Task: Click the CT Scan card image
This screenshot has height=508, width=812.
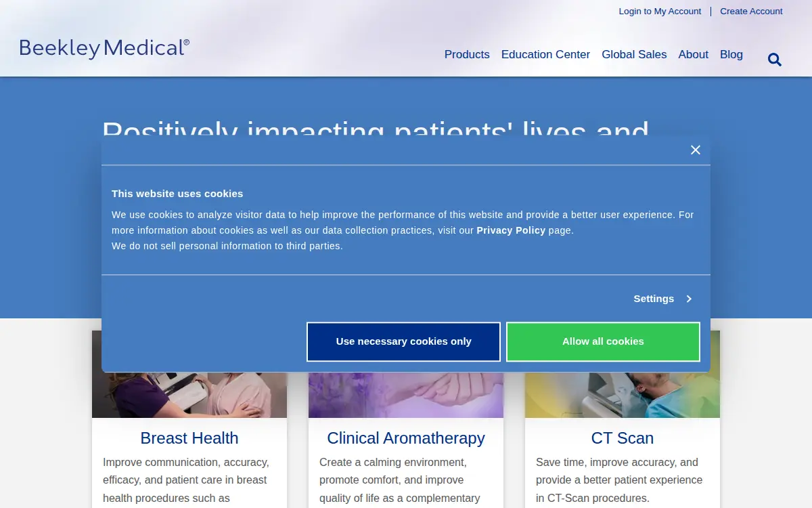Action: 623,394
